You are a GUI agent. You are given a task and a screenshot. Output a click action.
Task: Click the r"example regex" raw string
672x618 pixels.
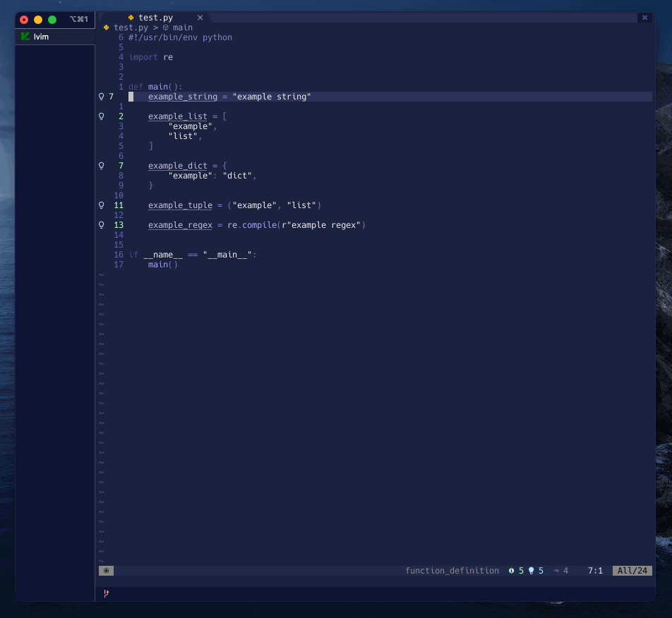(321, 225)
